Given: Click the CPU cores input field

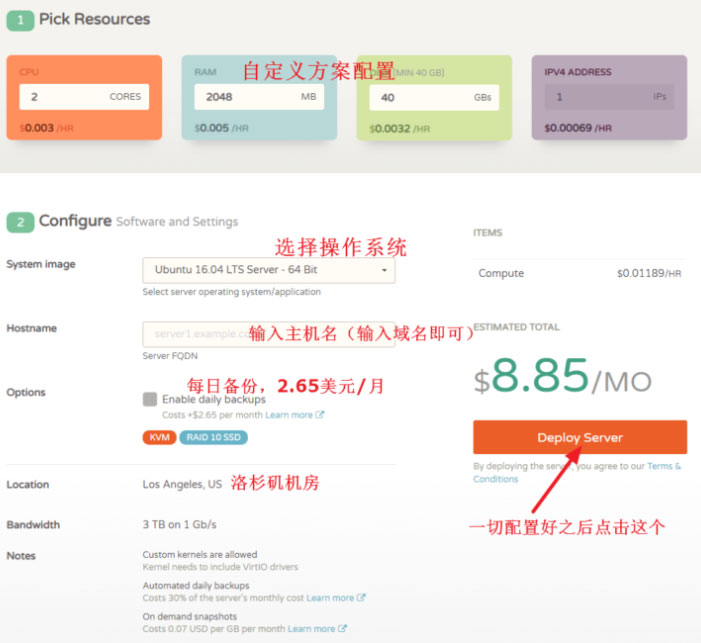Looking at the screenshot, I should 70,97.
